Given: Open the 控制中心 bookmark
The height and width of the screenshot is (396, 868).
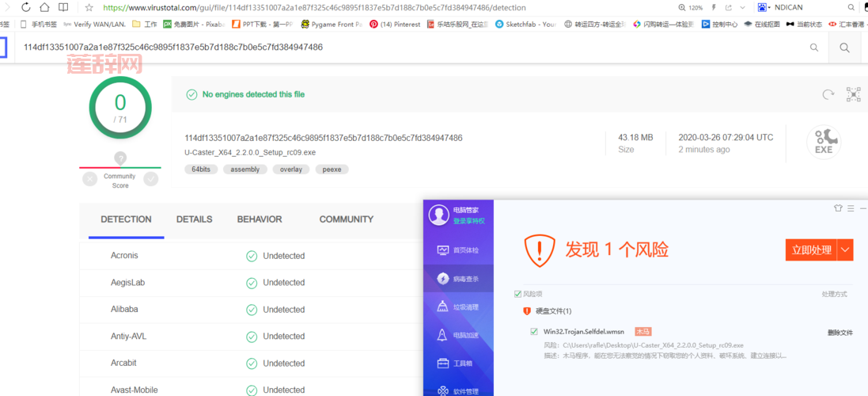Looking at the screenshot, I should coord(720,25).
